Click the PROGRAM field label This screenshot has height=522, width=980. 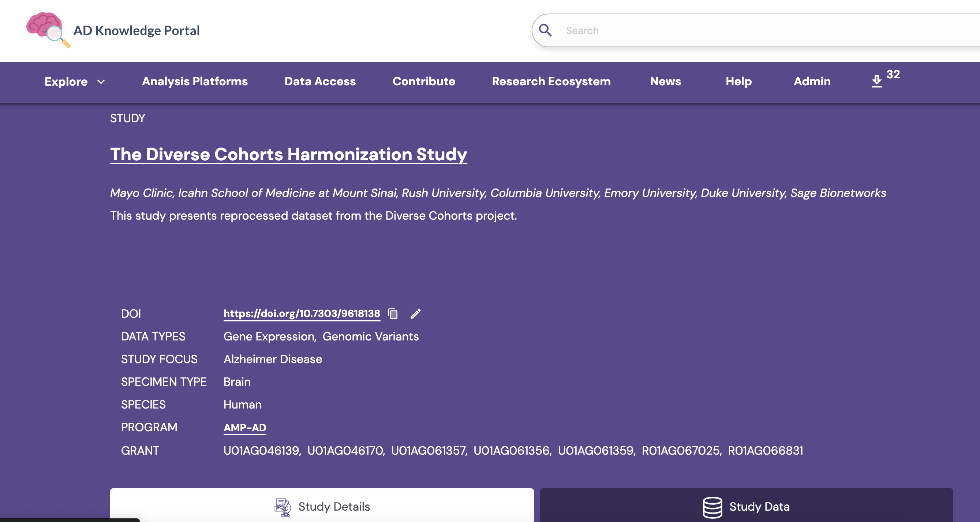pyautogui.click(x=149, y=427)
